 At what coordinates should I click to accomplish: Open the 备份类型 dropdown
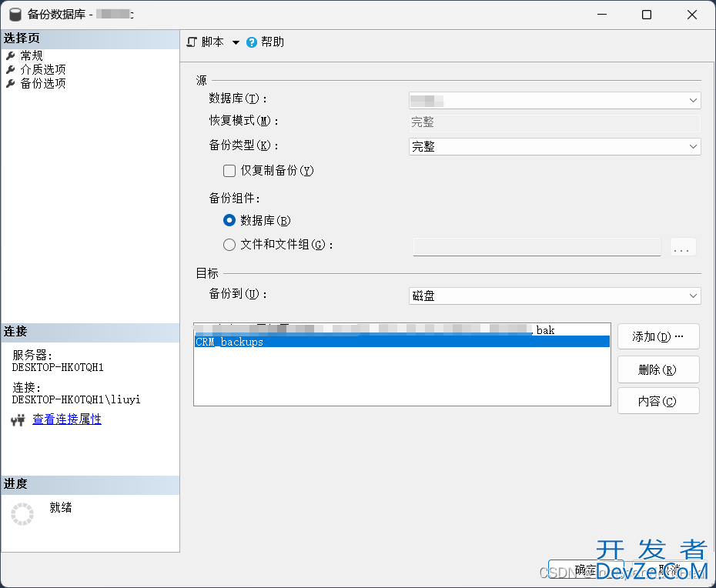click(555, 146)
